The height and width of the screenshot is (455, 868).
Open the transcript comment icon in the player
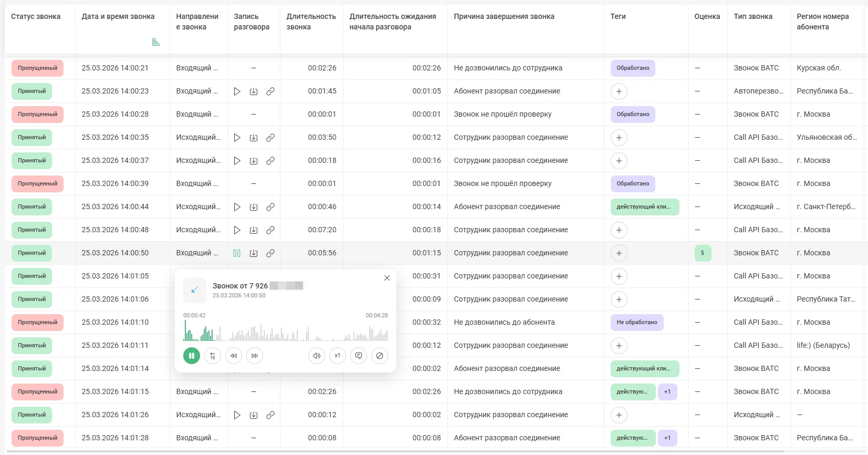[x=359, y=356]
